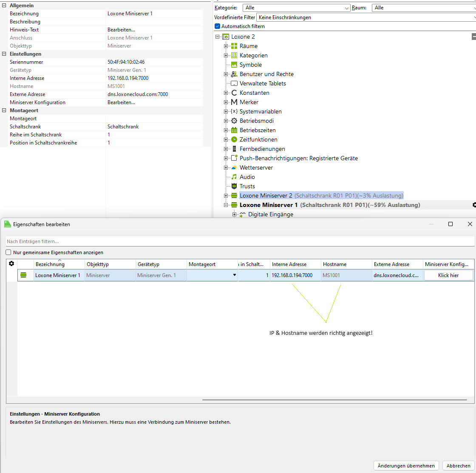Open column settings gear in properties table
The image size is (476, 473).
pyautogui.click(x=11, y=263)
